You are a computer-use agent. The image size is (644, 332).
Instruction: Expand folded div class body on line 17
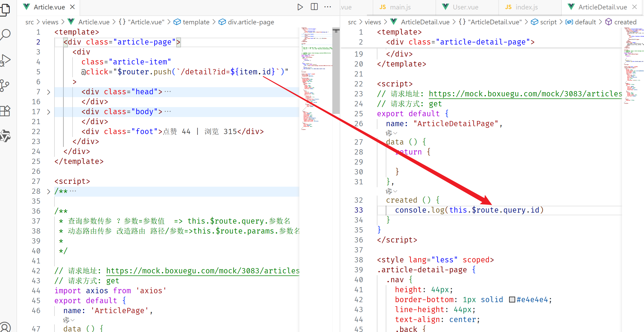[x=48, y=112]
